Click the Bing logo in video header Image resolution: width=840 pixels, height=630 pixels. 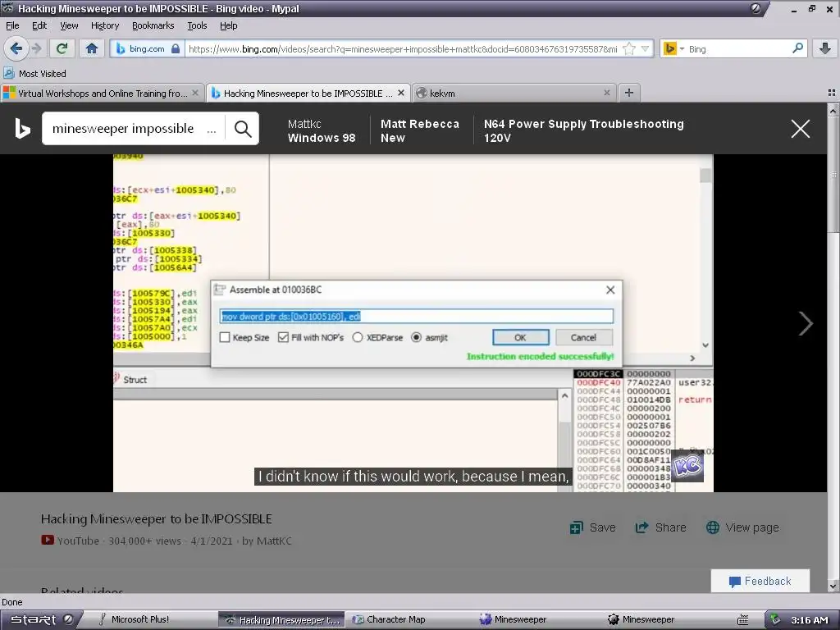[22, 129]
